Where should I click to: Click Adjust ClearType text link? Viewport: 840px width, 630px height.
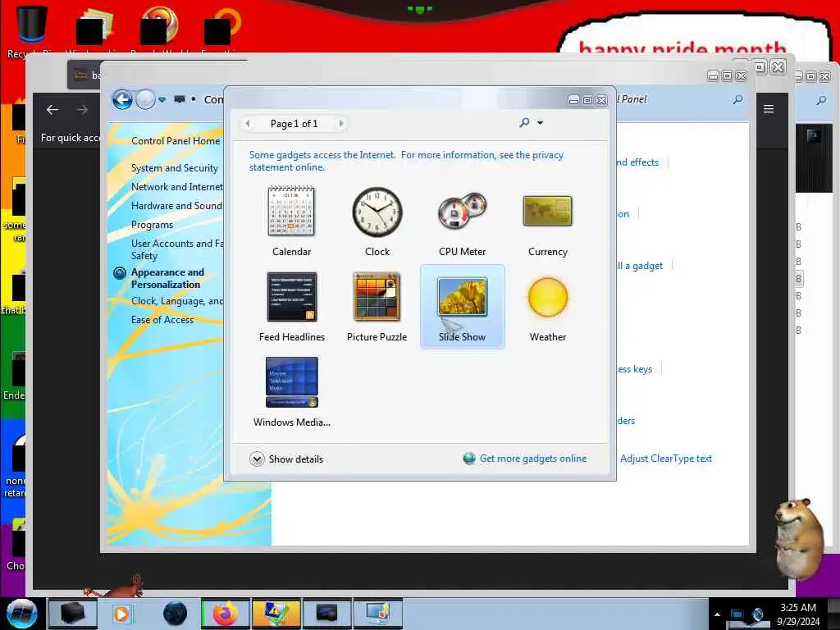666,459
